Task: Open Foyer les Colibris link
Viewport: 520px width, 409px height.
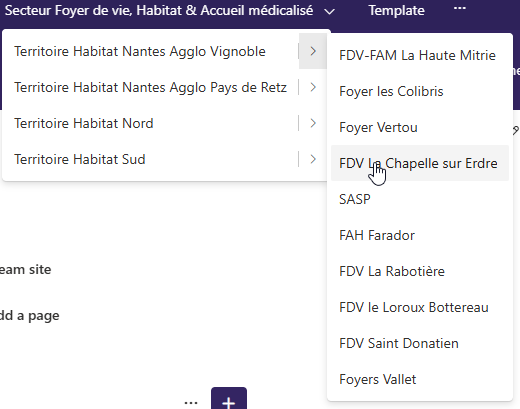Action: pyautogui.click(x=391, y=91)
